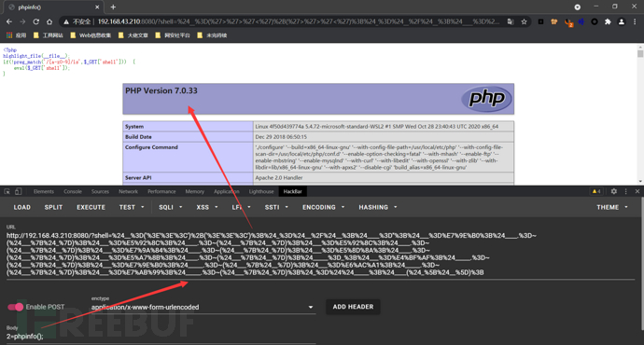
Task: Open the black square extension icon
Action: click(541, 21)
